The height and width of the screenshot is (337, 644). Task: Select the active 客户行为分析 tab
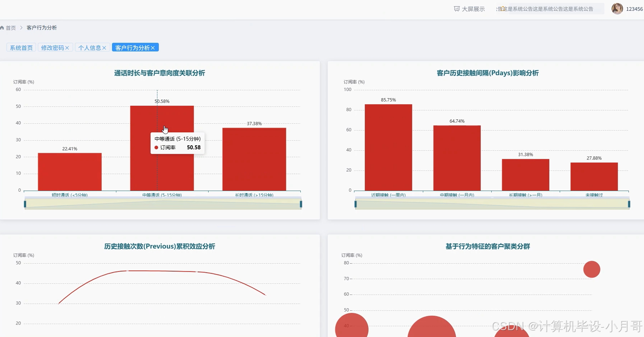click(132, 48)
